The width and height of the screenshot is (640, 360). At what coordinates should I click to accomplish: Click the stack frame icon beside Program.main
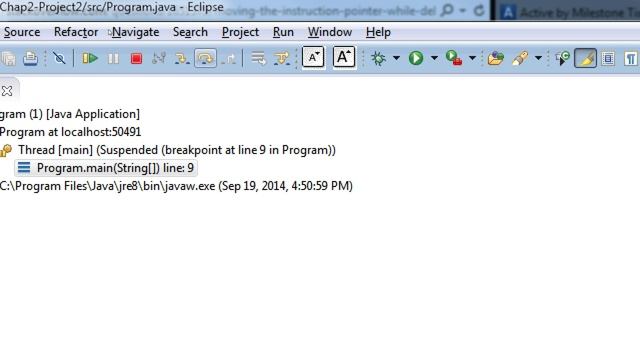click(24, 168)
